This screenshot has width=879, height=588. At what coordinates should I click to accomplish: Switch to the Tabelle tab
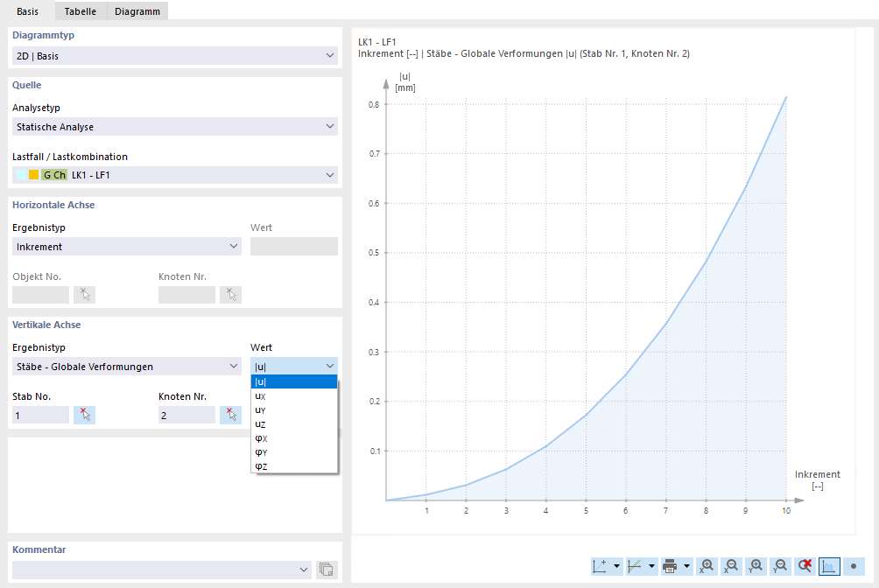click(81, 11)
